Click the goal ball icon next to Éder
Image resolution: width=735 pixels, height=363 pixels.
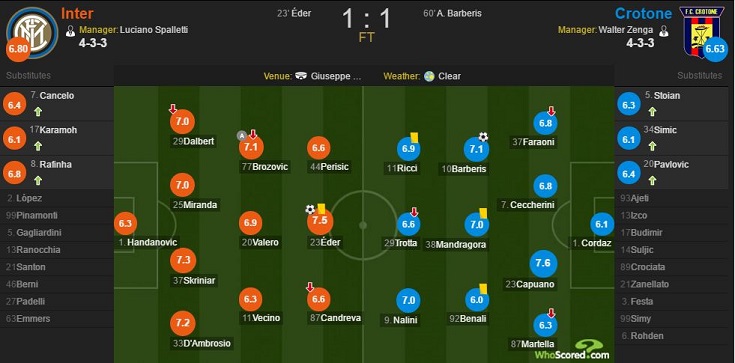310,209
